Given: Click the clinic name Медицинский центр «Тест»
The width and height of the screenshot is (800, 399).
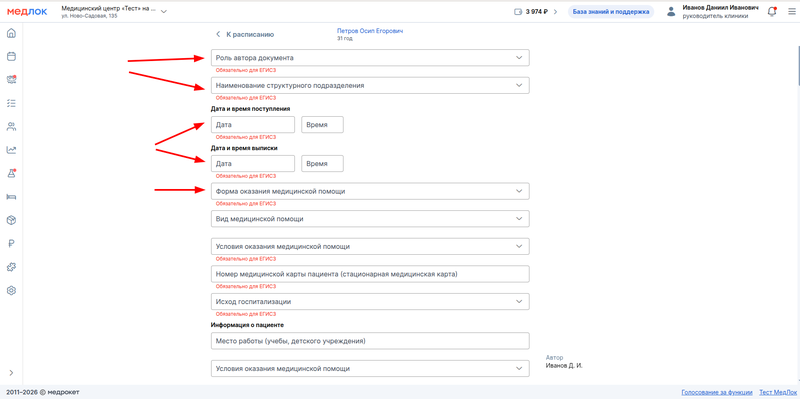Looking at the screenshot, I should point(108,9).
